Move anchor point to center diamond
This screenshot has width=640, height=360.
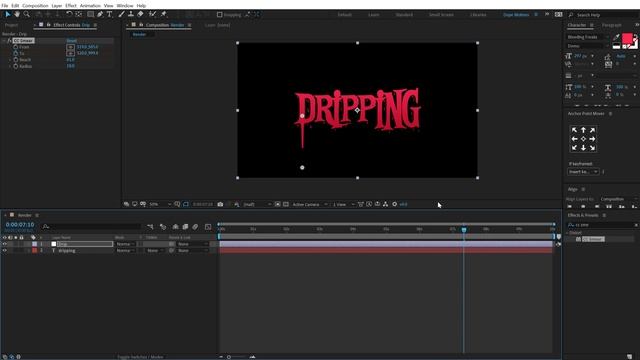583,139
